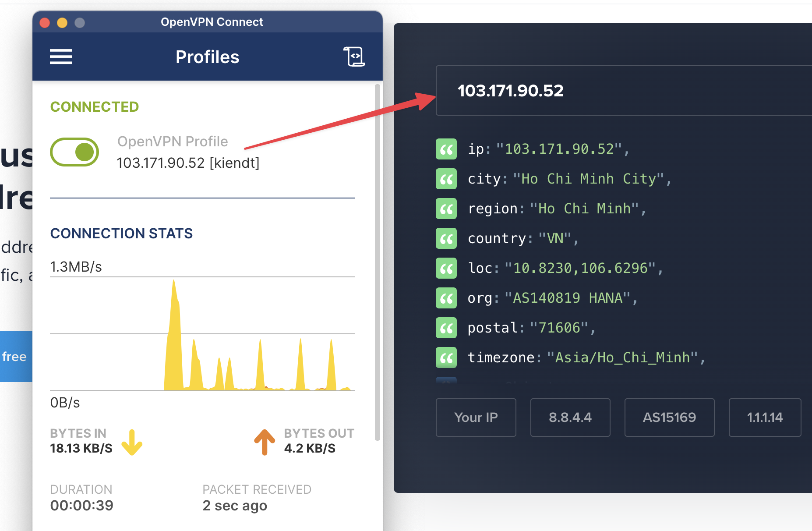Click the "VN" country value
The image size is (812, 531).
555,238
